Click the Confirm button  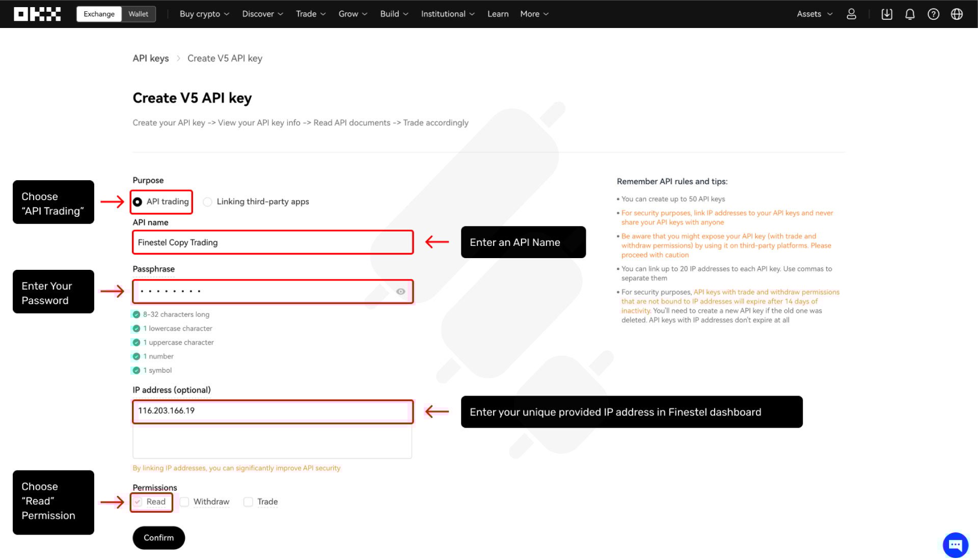tap(158, 538)
